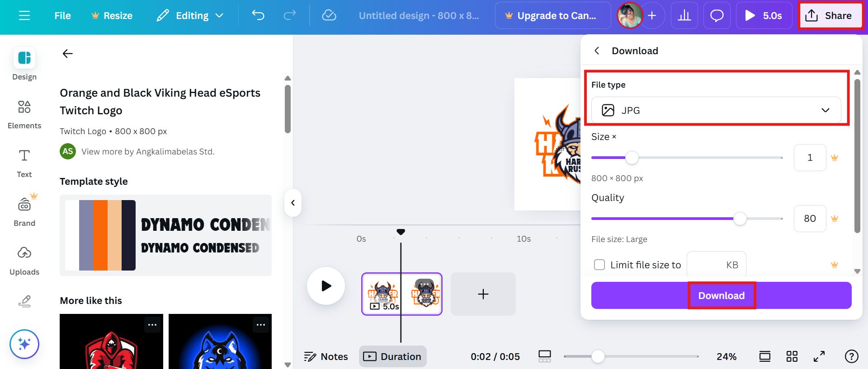This screenshot has width=868, height=369.
Task: Click the KB file size limit field
Action: point(716,265)
